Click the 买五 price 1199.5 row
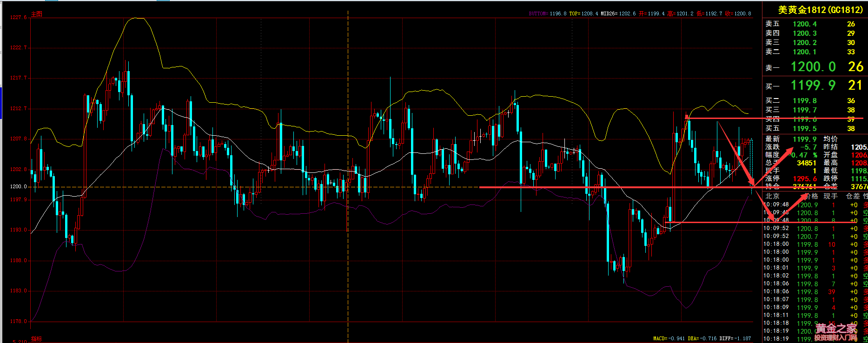Viewport: 868px width, 343px height. (x=804, y=129)
